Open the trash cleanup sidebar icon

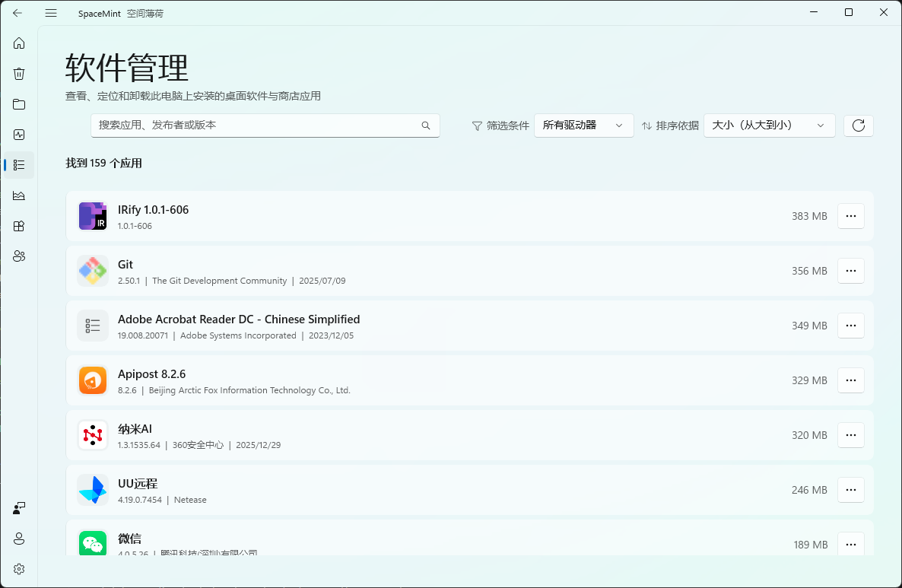coord(19,74)
